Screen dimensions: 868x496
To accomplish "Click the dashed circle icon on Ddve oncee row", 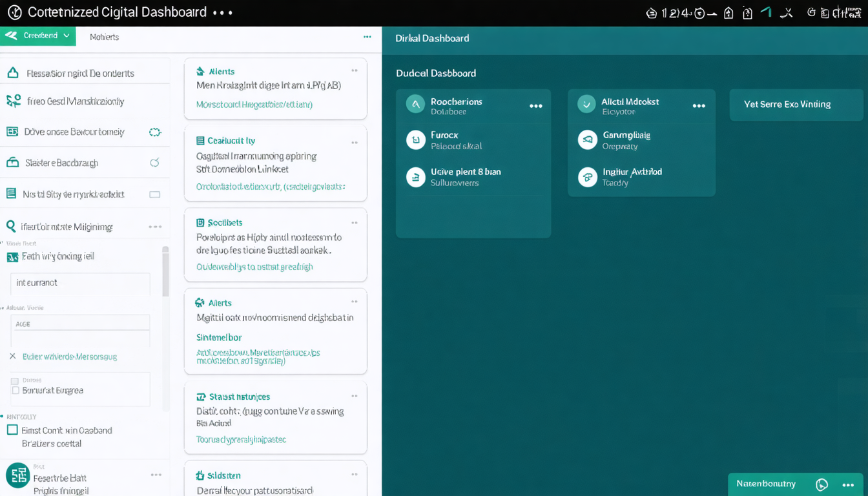I will (x=155, y=132).
